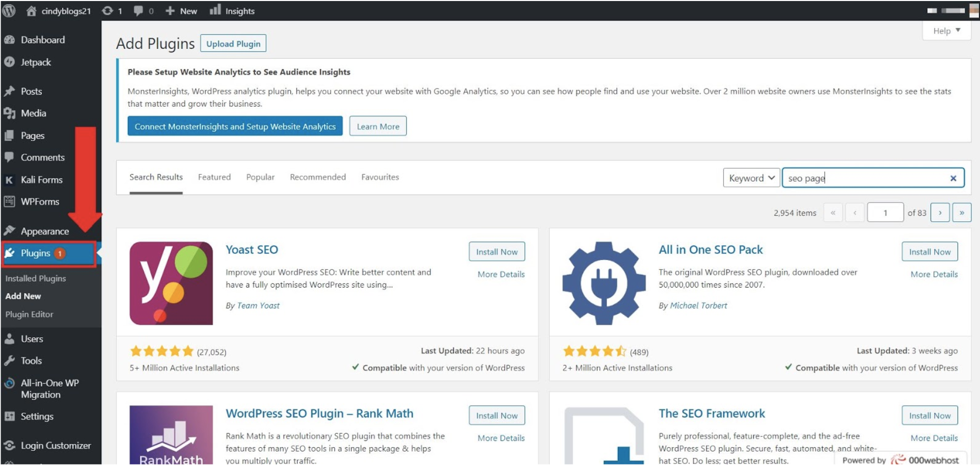Open comments bubble in admin bar
The image size is (980, 468).
(x=143, y=11)
